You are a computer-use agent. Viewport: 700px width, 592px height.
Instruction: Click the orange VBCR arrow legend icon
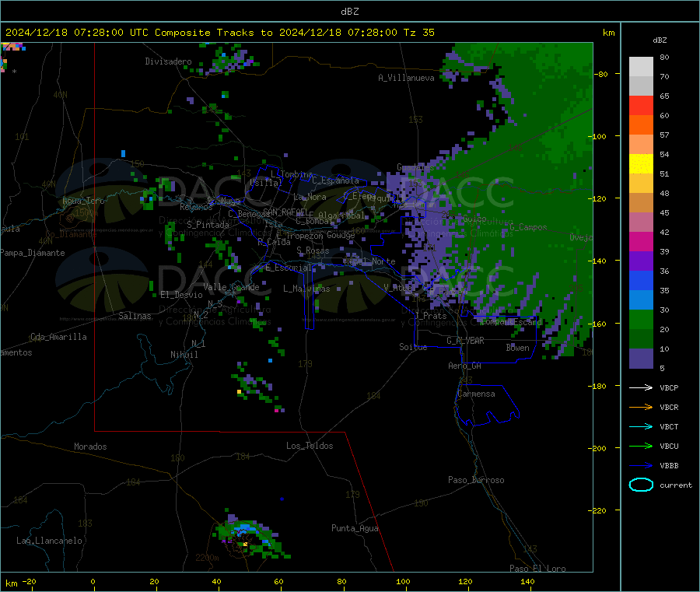[x=641, y=407]
